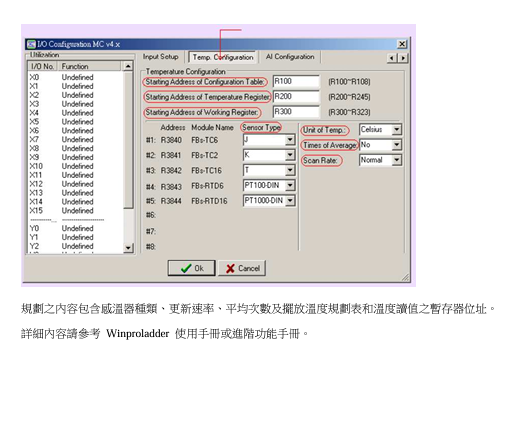The image size is (526, 432).
Task: Close the I/O Configuration dialog
Action: tap(402, 44)
